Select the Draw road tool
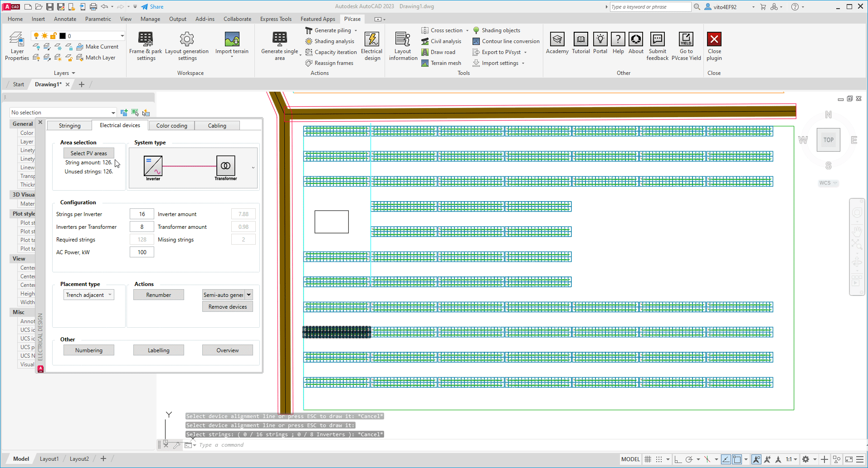Viewport: 868px width, 468px height. (438, 52)
